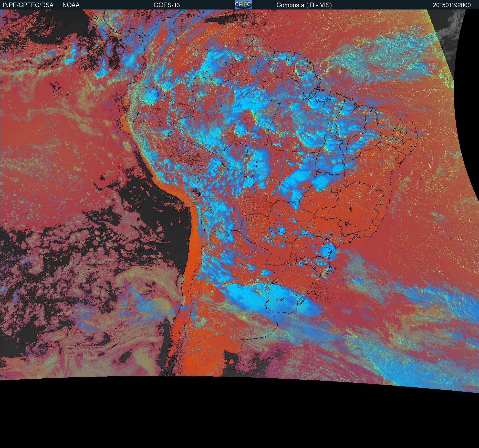This screenshot has height=448, width=479.
Task: Click the GOES-13 satellite label
Action: pos(167,5)
